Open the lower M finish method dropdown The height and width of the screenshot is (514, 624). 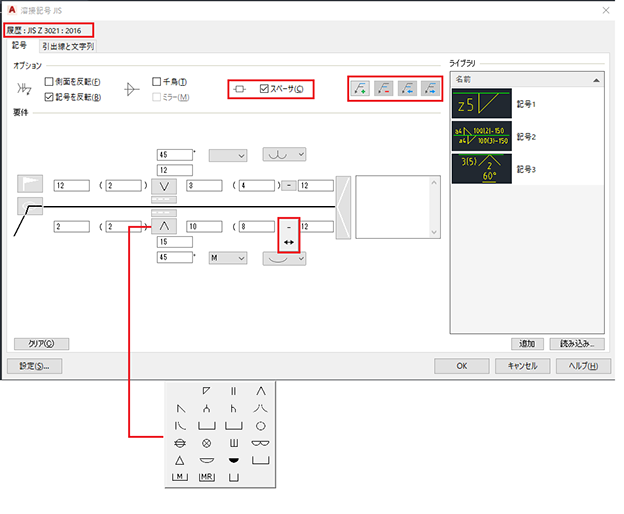click(x=228, y=258)
